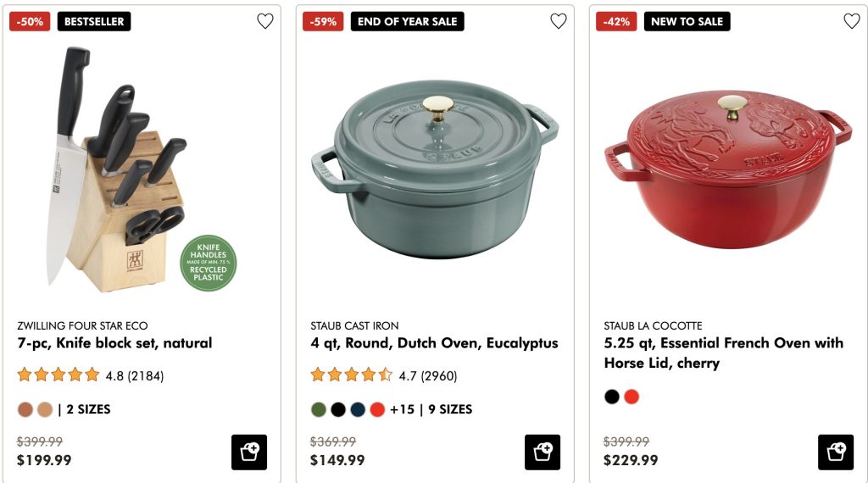View the Zwilling knife block product image
The width and height of the screenshot is (868, 483).
pos(127,169)
